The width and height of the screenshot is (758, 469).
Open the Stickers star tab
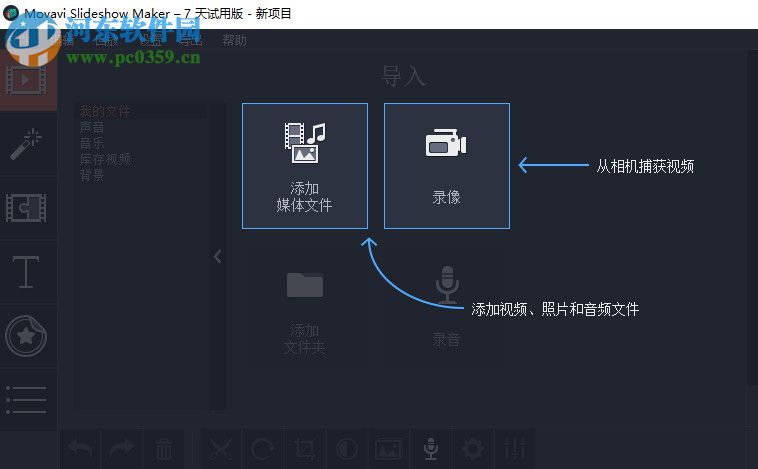tap(27, 336)
